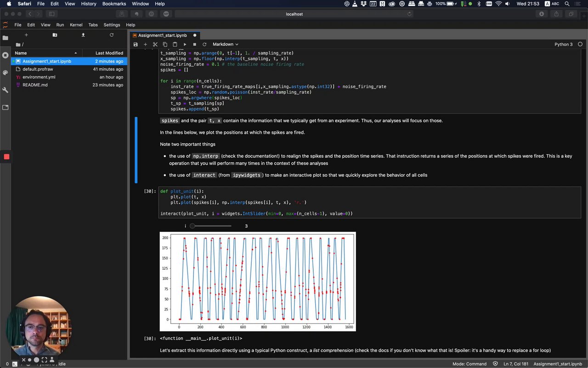Screen dimensions: 588x368
Task: Restart the kernel with the refresh icon
Action: (x=204, y=45)
